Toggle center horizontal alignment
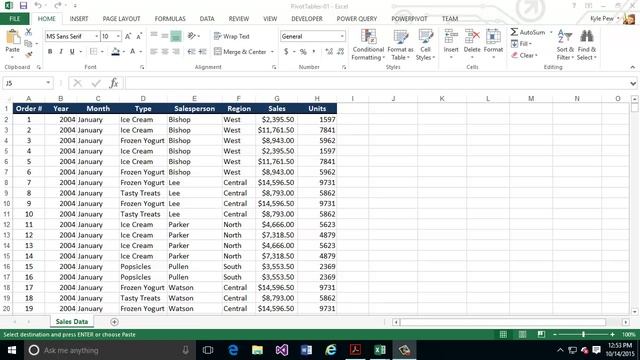Viewport: 640px width, 360px height. click(x=164, y=52)
